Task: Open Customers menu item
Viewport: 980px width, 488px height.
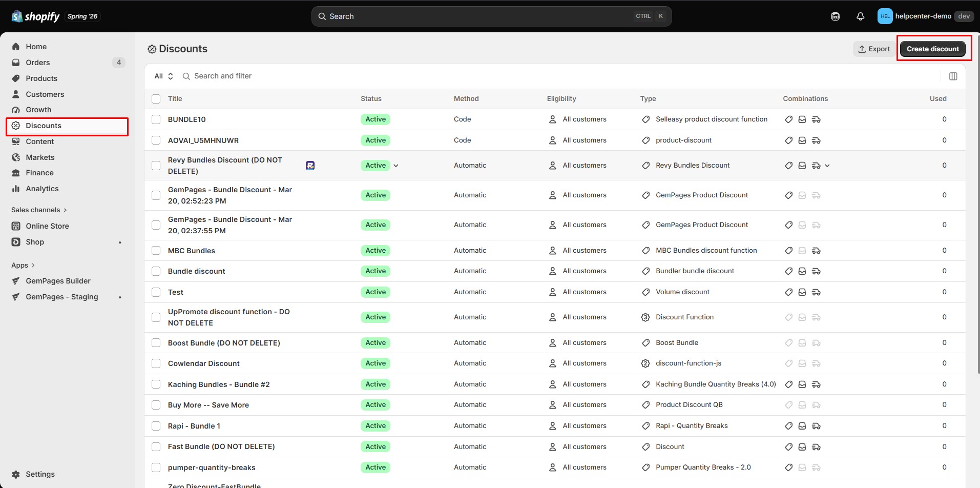Action: (x=45, y=94)
